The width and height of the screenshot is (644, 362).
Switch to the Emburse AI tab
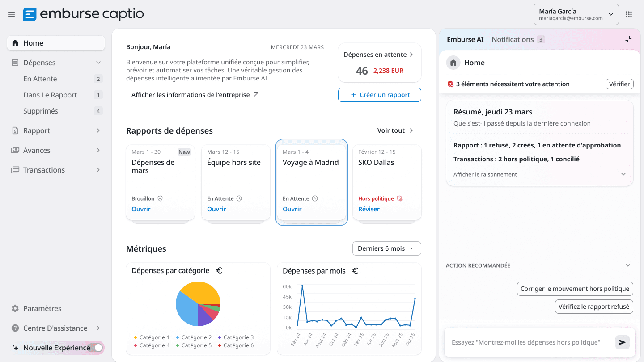pyautogui.click(x=465, y=39)
